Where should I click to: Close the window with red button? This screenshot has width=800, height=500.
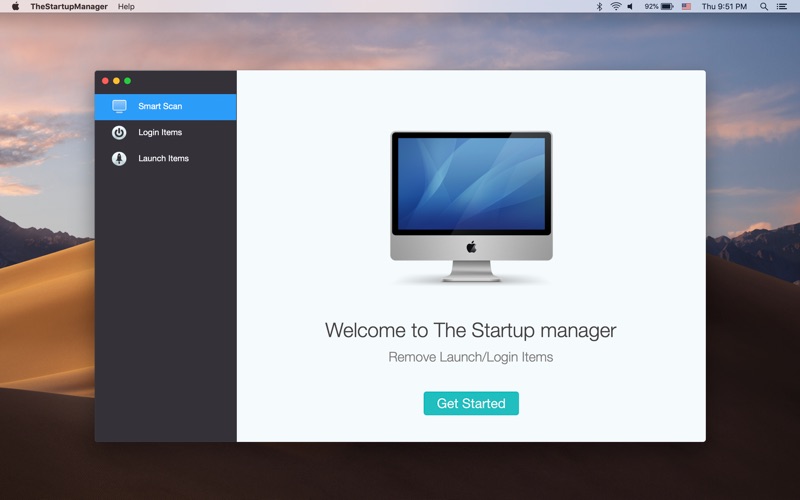(105, 81)
